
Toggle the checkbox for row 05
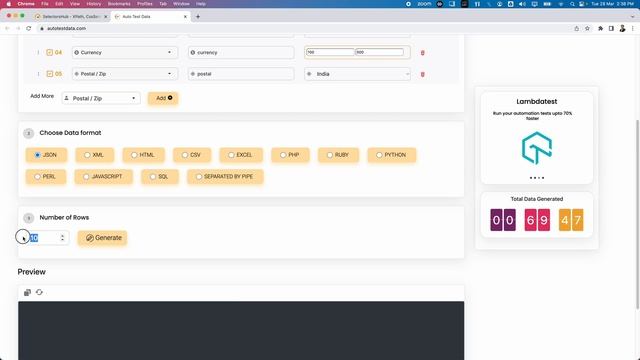pyautogui.click(x=50, y=74)
